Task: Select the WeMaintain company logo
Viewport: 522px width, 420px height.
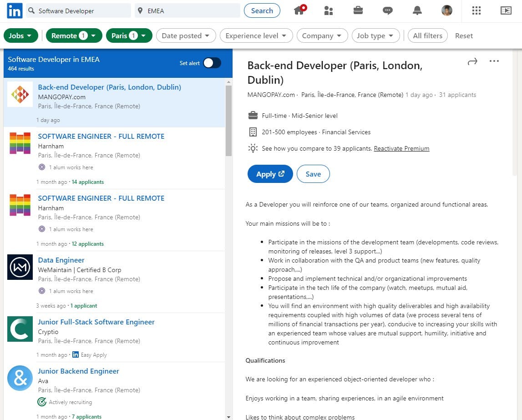Action: point(20,267)
